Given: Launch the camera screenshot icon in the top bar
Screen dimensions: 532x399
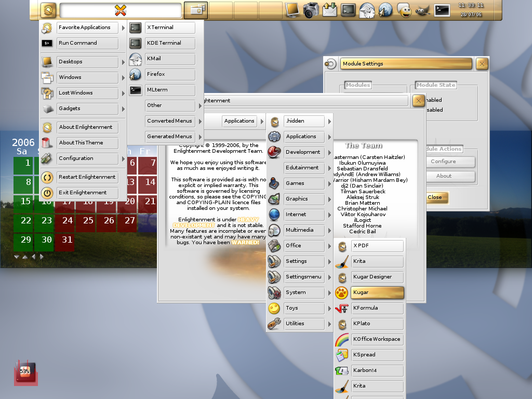Looking at the screenshot, I should [x=311, y=9].
